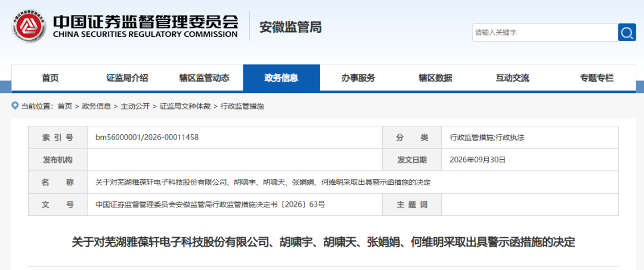Click the blue search magnifier button
This screenshot has width=644, height=270.
[627, 32]
